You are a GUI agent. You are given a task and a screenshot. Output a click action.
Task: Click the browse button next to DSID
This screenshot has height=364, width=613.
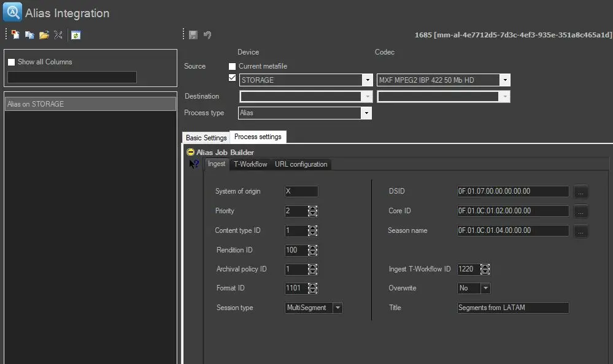pos(581,192)
